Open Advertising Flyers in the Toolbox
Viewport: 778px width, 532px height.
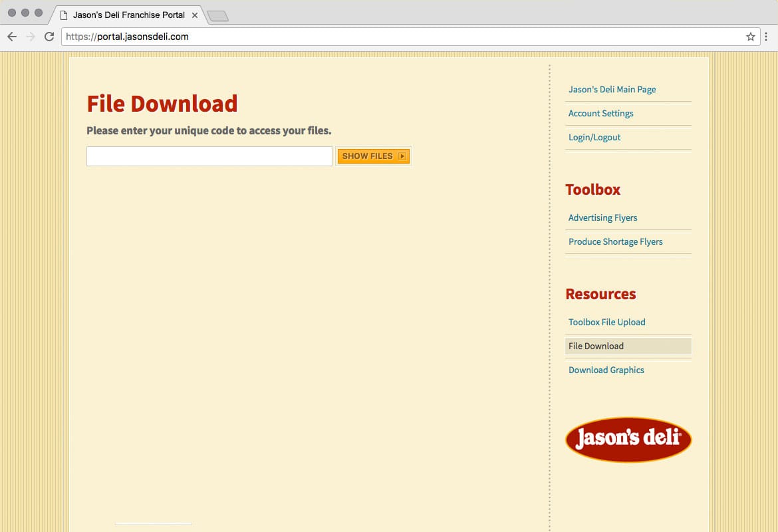[x=602, y=217]
